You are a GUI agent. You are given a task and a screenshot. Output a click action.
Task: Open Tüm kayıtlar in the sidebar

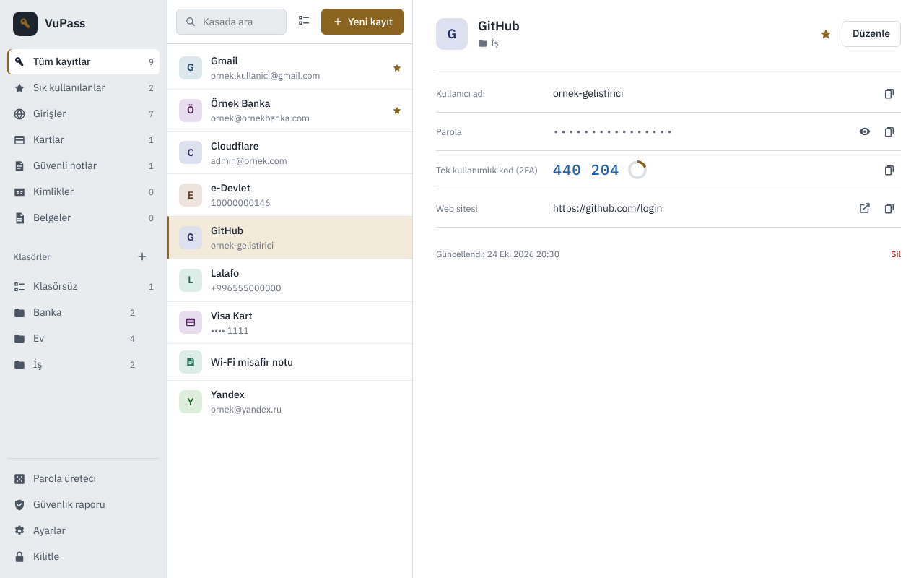pyautogui.click(x=84, y=61)
